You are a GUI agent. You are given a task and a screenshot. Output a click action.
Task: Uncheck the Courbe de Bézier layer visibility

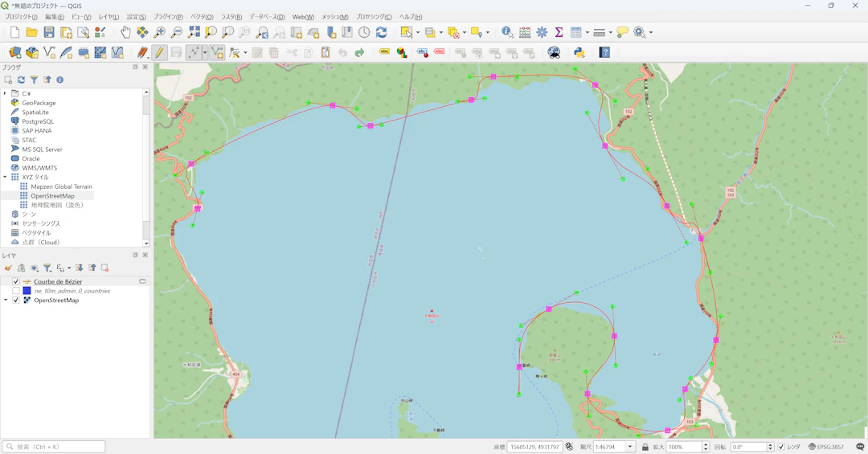(x=16, y=282)
